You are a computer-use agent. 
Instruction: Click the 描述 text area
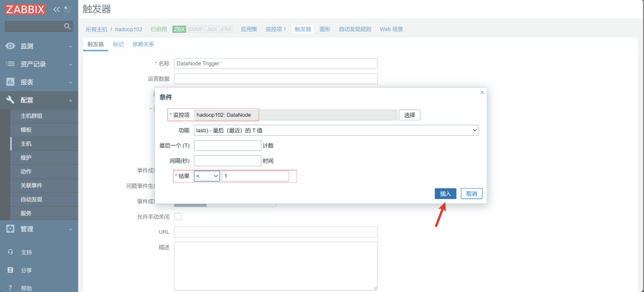(276, 266)
